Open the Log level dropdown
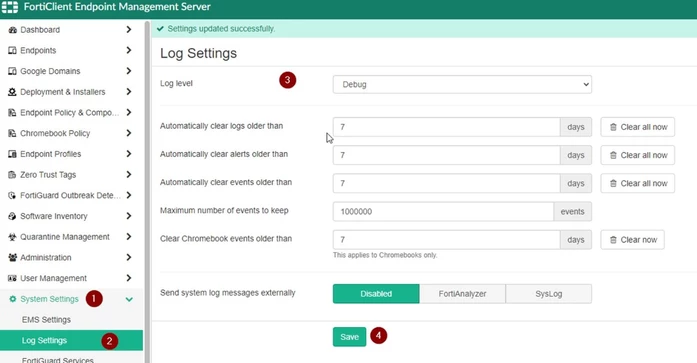This screenshot has height=363, width=697. pos(462,84)
